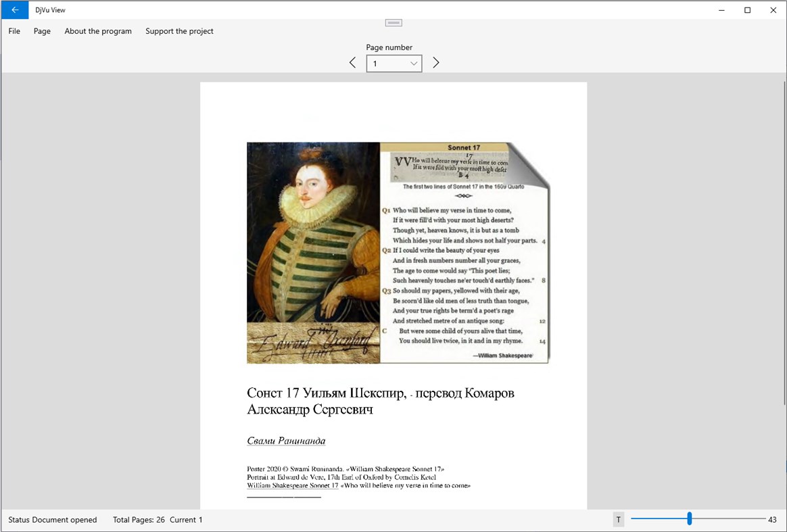This screenshot has height=532, width=787.
Task: Click the blue back arrow button
Action: [x=15, y=10]
